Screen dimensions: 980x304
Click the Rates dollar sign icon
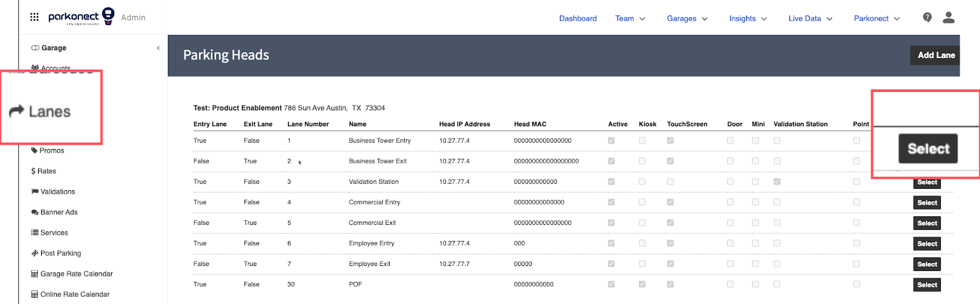click(33, 172)
